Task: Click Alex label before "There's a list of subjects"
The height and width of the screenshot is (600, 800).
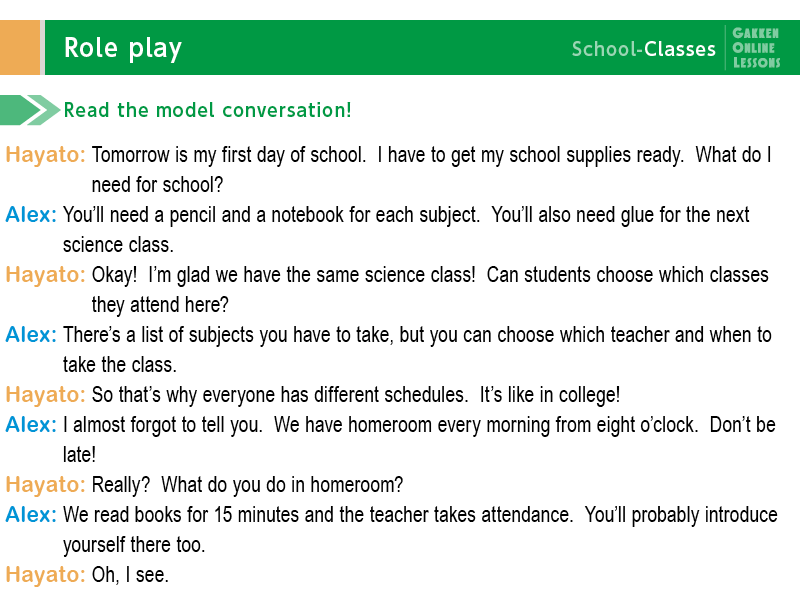Action: pos(31,335)
